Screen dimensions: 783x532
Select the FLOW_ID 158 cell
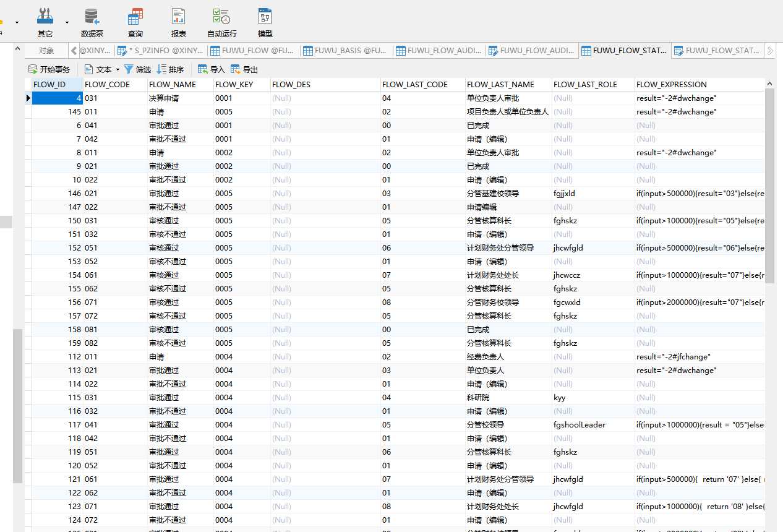(57, 329)
